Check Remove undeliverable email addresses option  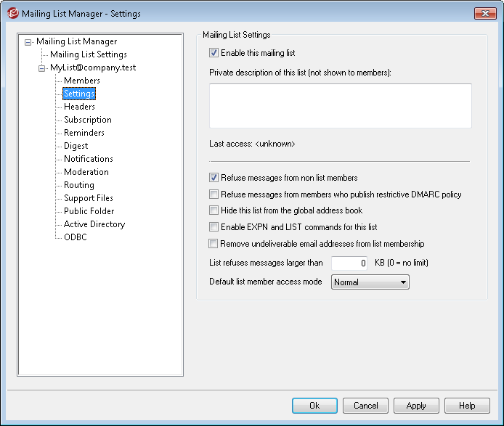point(213,244)
